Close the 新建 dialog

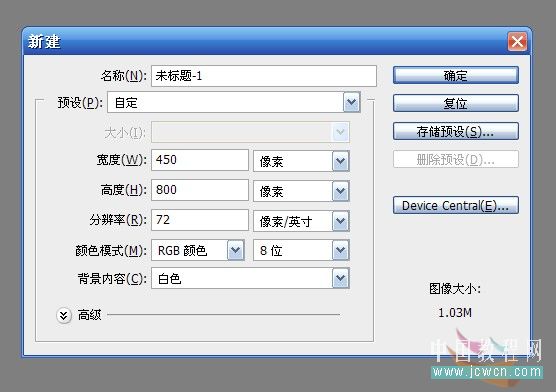pyautogui.click(x=517, y=42)
